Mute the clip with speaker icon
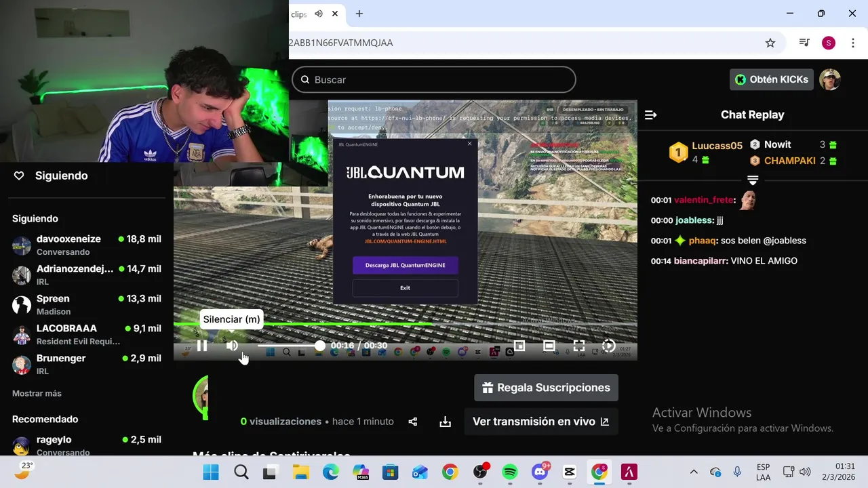This screenshot has height=488, width=868. pyautogui.click(x=232, y=346)
